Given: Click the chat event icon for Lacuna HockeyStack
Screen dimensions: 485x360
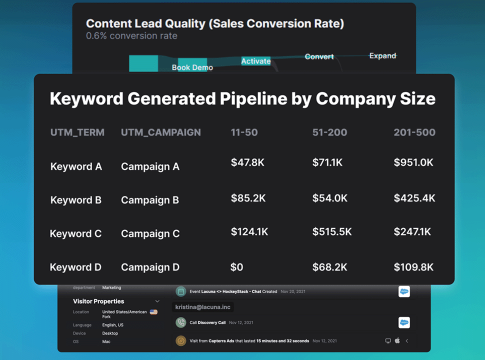Looking at the screenshot, I should coord(181,292).
